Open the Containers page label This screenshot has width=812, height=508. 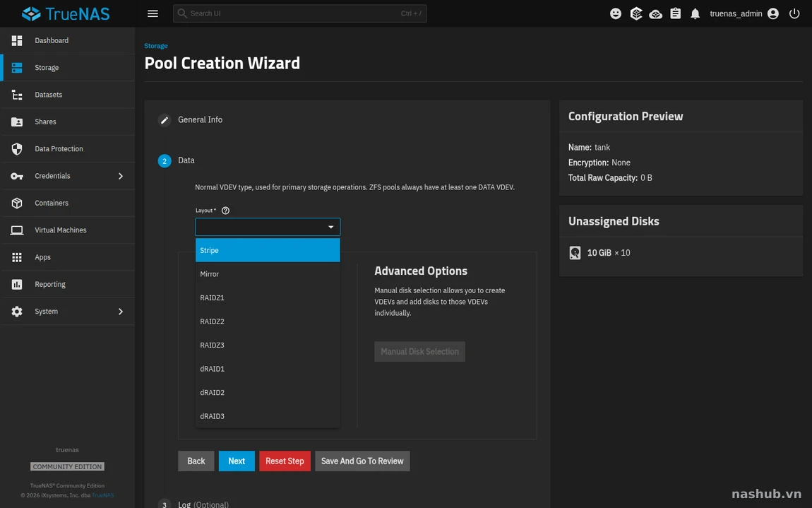click(52, 203)
